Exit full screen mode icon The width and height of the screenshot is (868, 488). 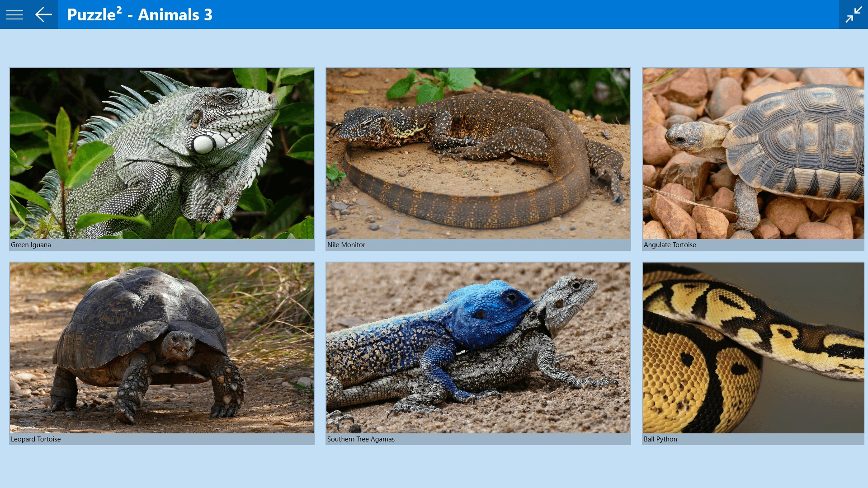pyautogui.click(x=854, y=14)
